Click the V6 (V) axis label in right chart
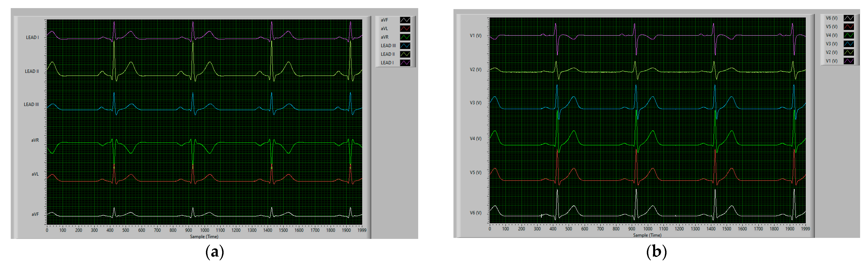 click(475, 213)
